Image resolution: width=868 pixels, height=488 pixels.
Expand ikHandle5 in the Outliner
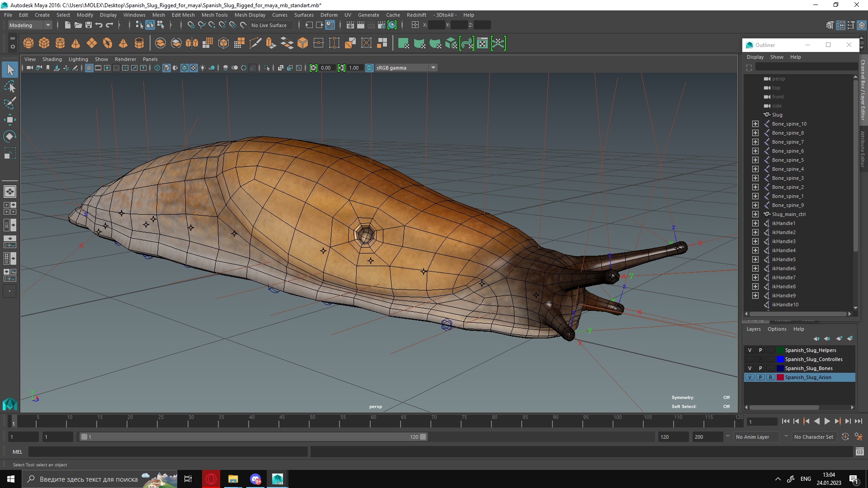(755, 259)
